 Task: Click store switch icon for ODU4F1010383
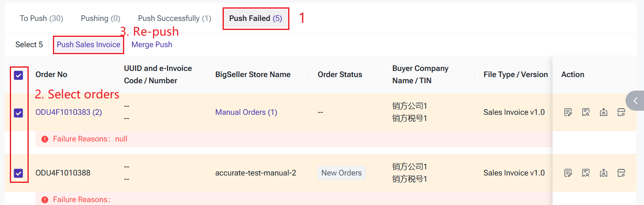click(x=621, y=112)
